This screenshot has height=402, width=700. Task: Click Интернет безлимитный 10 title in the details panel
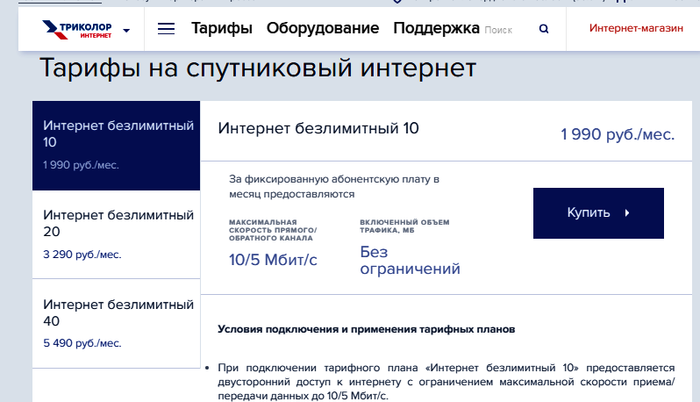pos(318,129)
